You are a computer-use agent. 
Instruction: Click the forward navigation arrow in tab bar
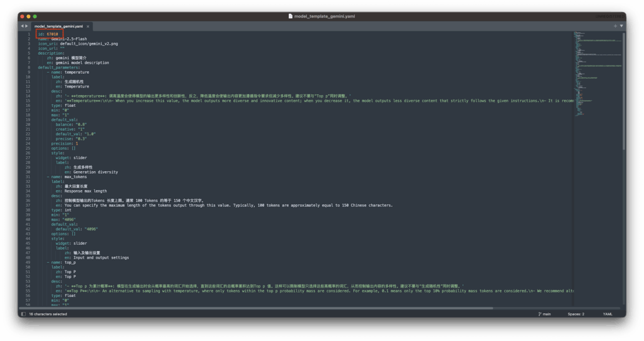pos(26,26)
